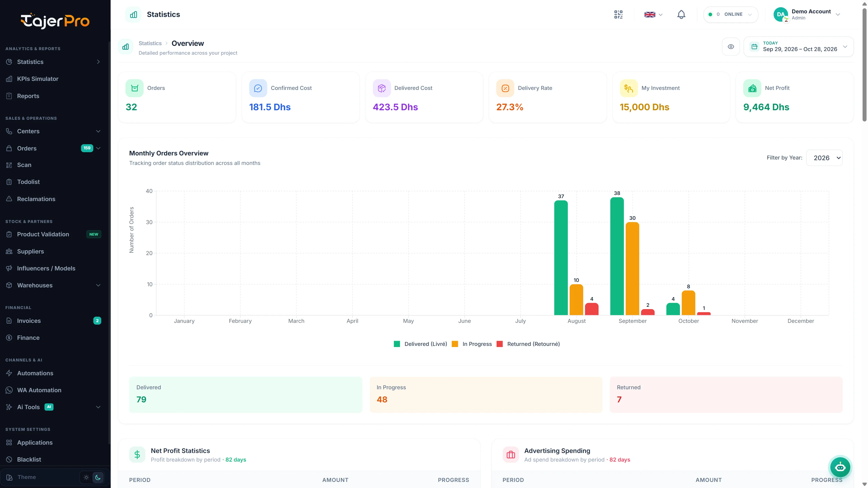Click the Orders card basket icon
This screenshot has width=868, height=488.
click(x=134, y=88)
